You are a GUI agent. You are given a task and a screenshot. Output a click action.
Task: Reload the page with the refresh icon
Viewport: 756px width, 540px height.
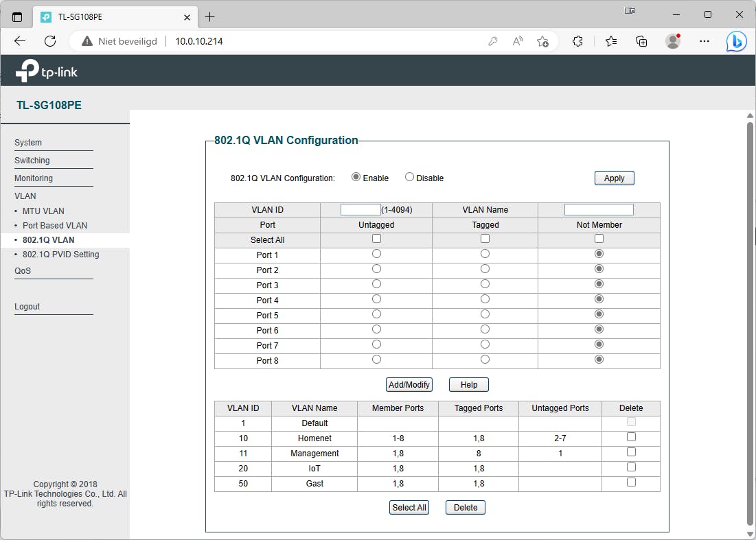coord(49,41)
